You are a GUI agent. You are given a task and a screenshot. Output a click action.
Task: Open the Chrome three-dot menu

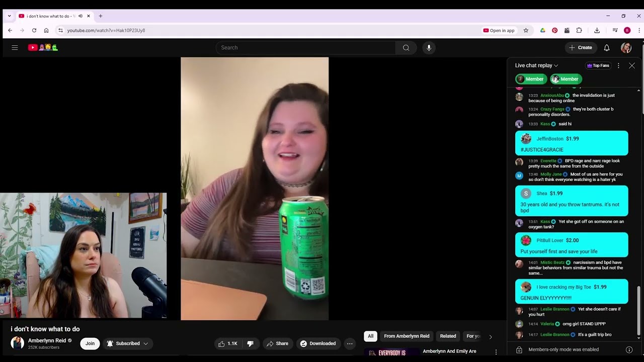pos(639,30)
